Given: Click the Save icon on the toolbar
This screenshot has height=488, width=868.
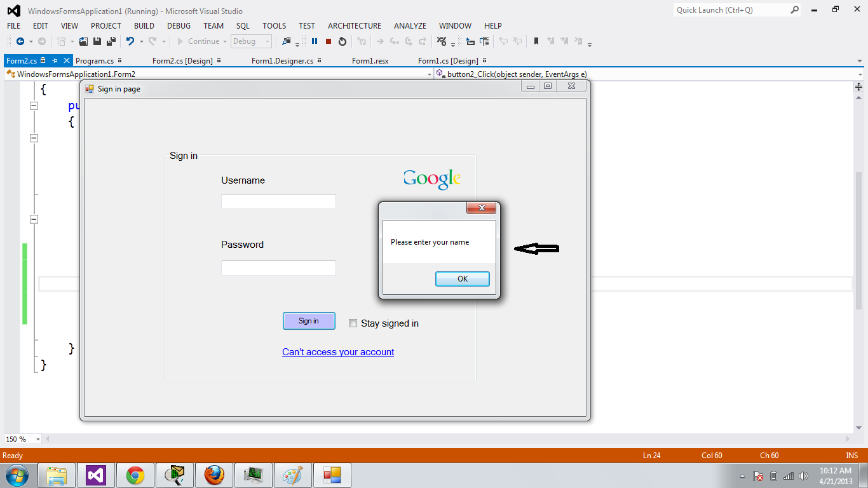Looking at the screenshot, I should click(97, 41).
